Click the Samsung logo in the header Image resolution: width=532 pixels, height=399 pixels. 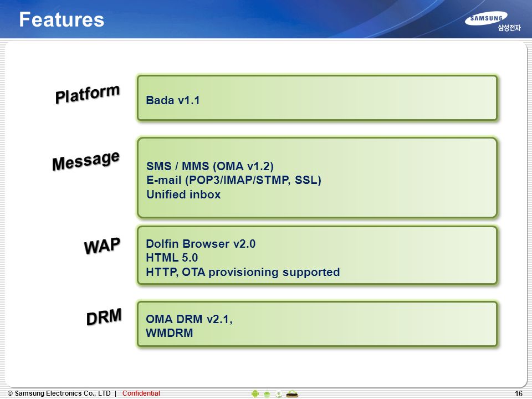click(486, 19)
